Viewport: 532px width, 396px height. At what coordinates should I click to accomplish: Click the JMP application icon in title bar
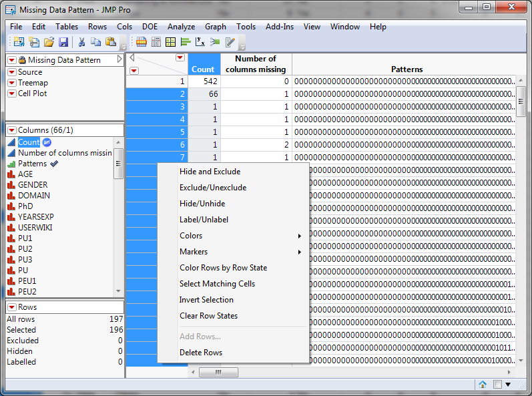(x=11, y=10)
